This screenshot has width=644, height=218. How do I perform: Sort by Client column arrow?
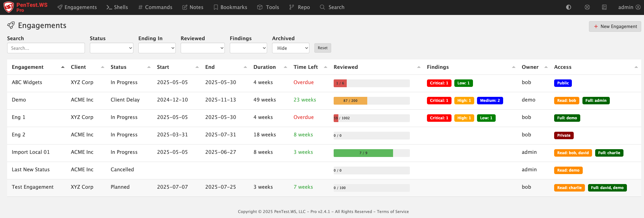click(103, 67)
